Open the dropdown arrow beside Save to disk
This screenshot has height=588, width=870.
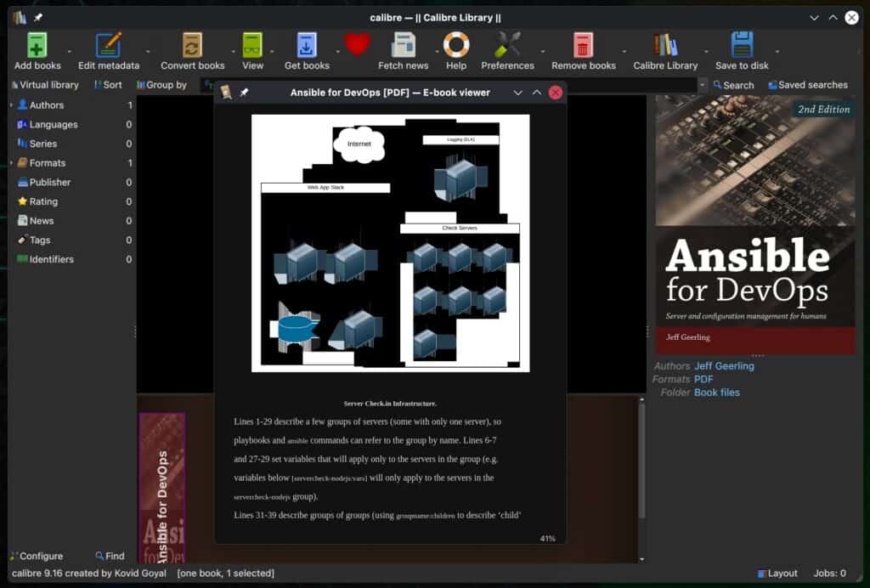pos(777,52)
